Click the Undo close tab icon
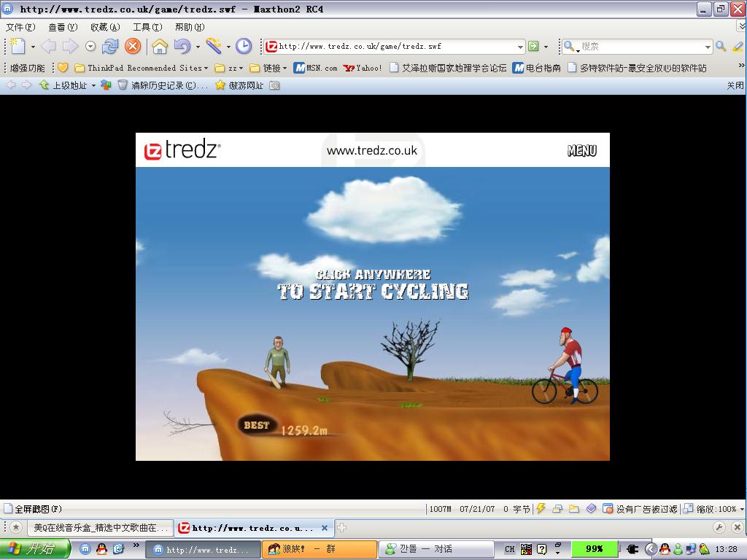747x560 pixels. 182,46
